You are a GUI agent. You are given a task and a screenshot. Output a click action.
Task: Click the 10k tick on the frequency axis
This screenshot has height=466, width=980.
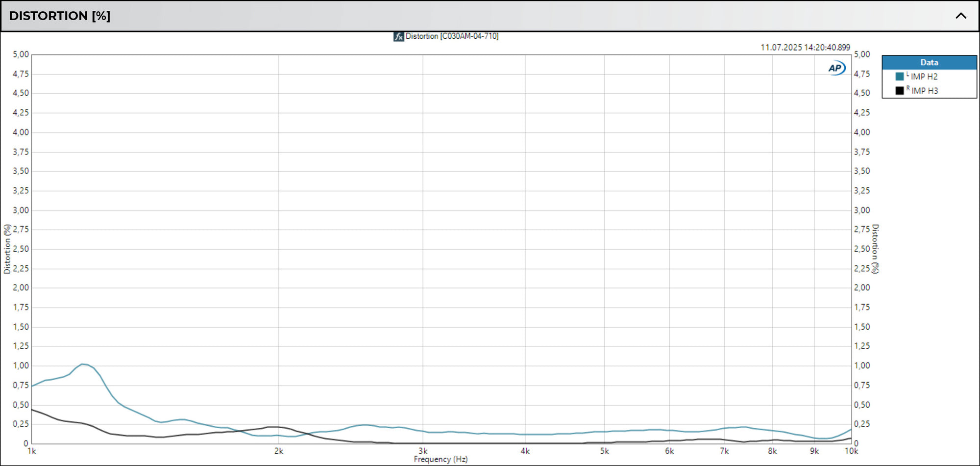tap(851, 450)
